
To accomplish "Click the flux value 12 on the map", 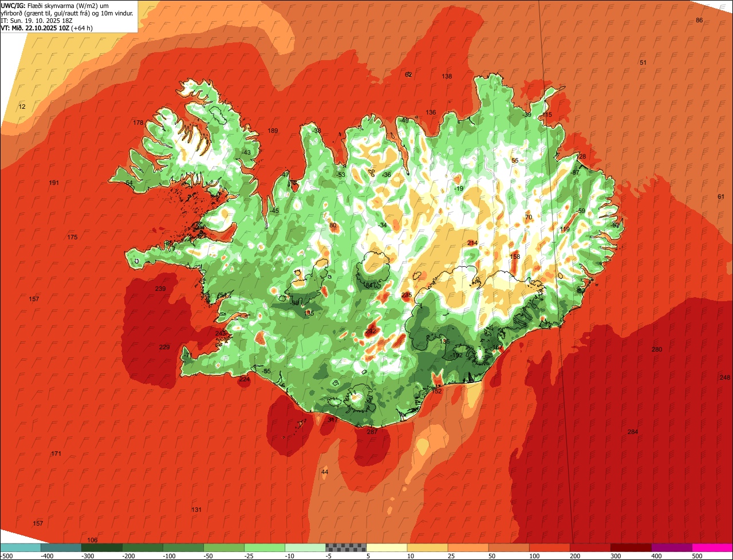I will pos(22,107).
